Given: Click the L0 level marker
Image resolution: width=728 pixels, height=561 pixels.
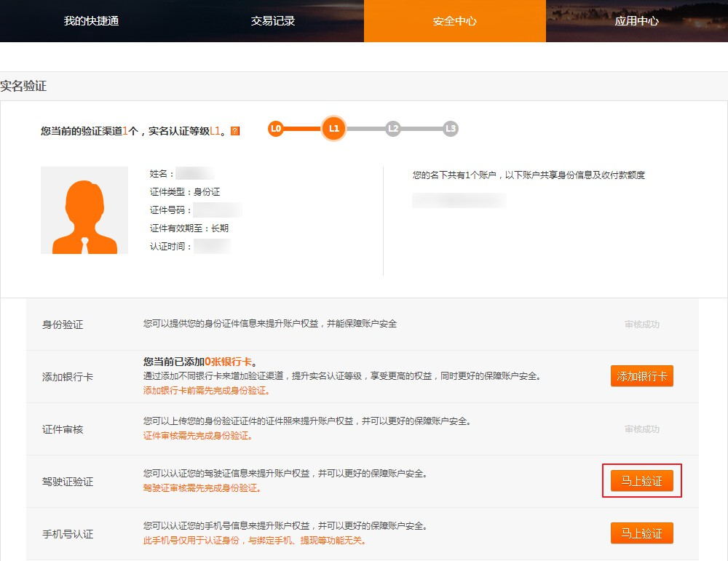Looking at the screenshot, I should (275, 129).
